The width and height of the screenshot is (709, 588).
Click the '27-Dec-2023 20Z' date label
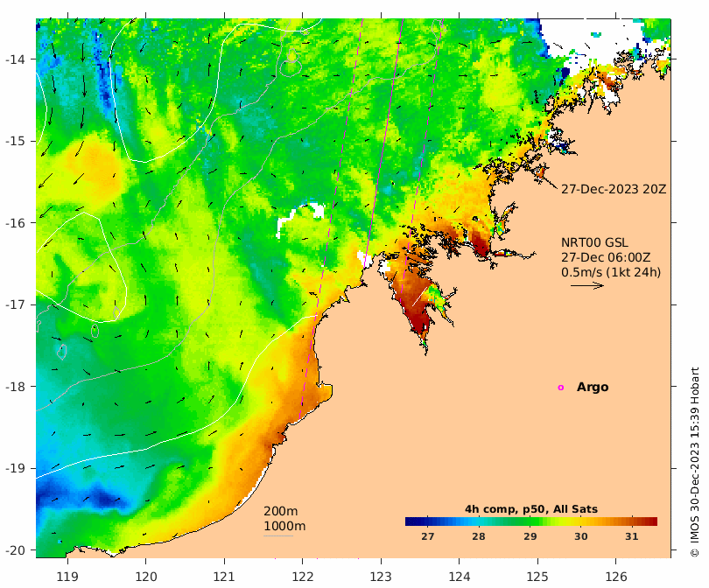point(614,189)
